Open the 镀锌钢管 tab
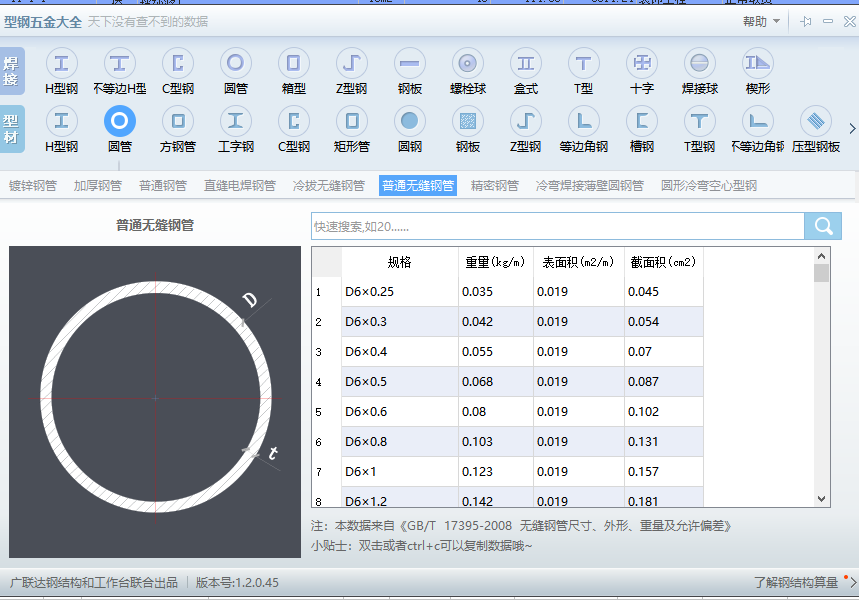 (32, 186)
